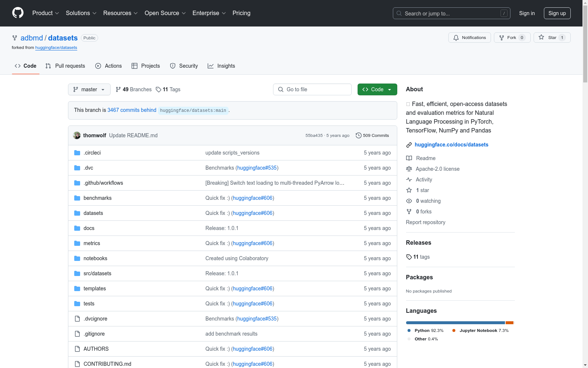Click Report repository link
Screen dimensions: 588x368
pos(426,222)
